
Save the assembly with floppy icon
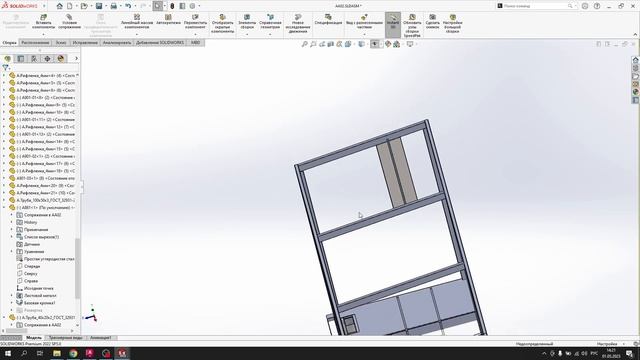click(99, 6)
